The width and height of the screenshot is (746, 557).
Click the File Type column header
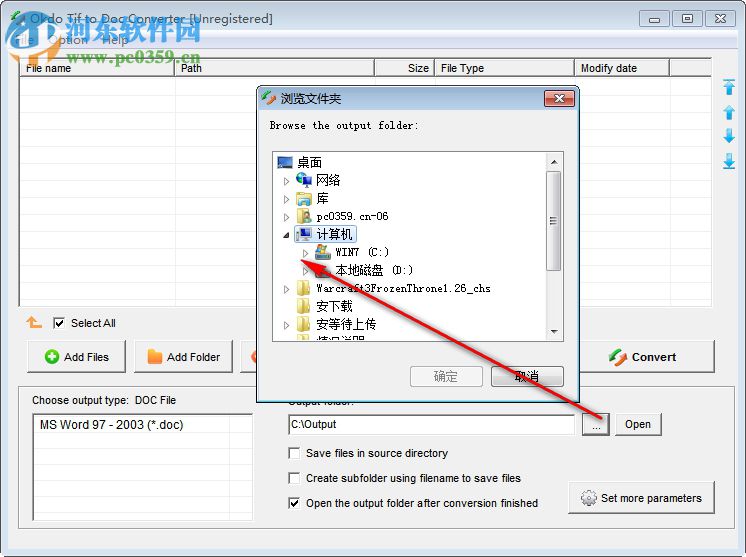504,68
